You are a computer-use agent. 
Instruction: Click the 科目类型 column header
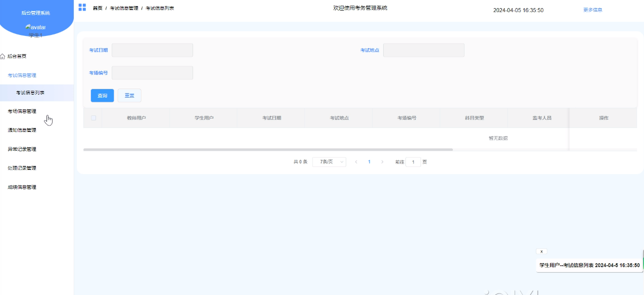click(475, 118)
